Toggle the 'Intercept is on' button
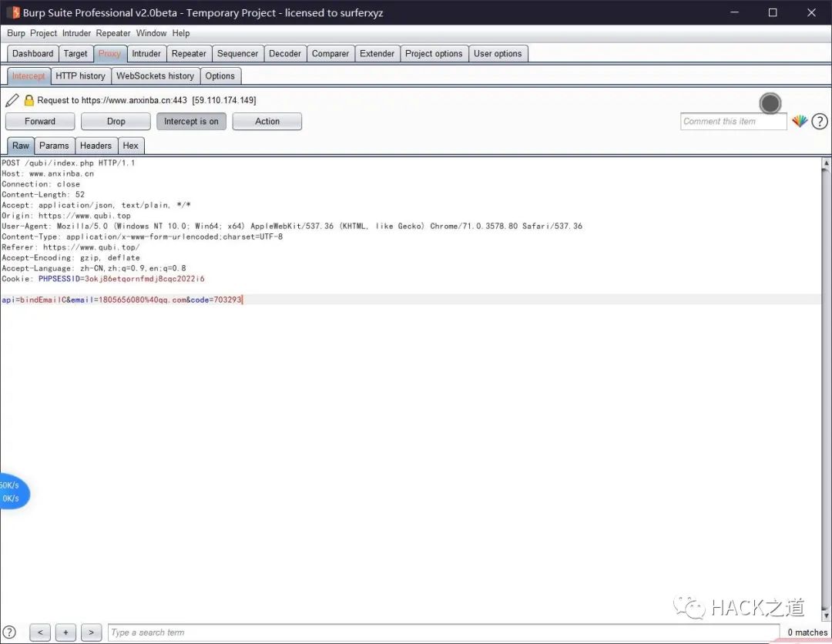 click(x=191, y=122)
